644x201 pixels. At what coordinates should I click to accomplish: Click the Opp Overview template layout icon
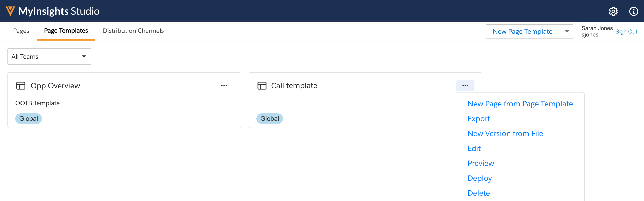tap(21, 86)
